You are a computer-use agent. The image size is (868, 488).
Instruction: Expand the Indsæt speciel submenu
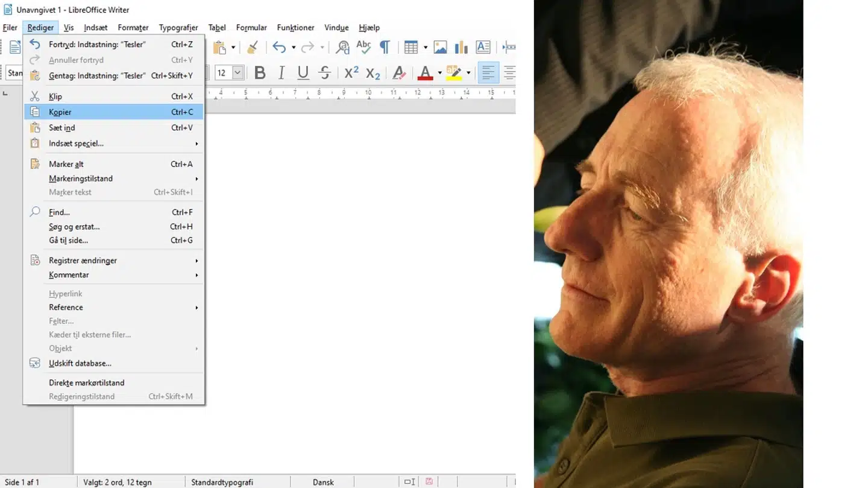pos(76,144)
